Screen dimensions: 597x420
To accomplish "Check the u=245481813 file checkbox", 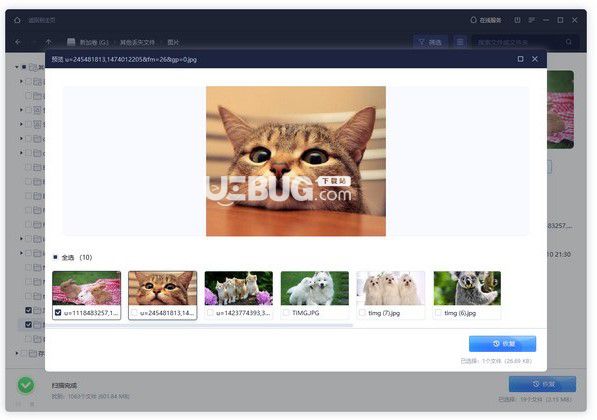I will [134, 313].
